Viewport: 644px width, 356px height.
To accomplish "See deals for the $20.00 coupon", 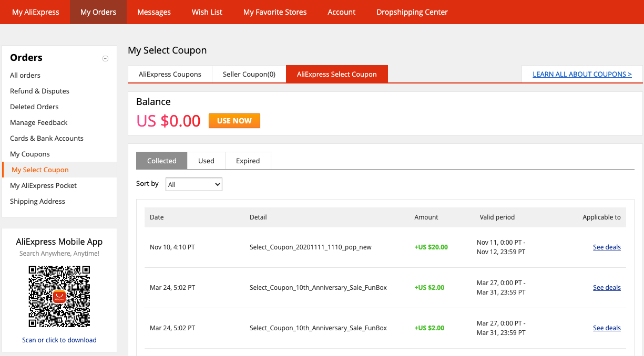I will pyautogui.click(x=607, y=247).
